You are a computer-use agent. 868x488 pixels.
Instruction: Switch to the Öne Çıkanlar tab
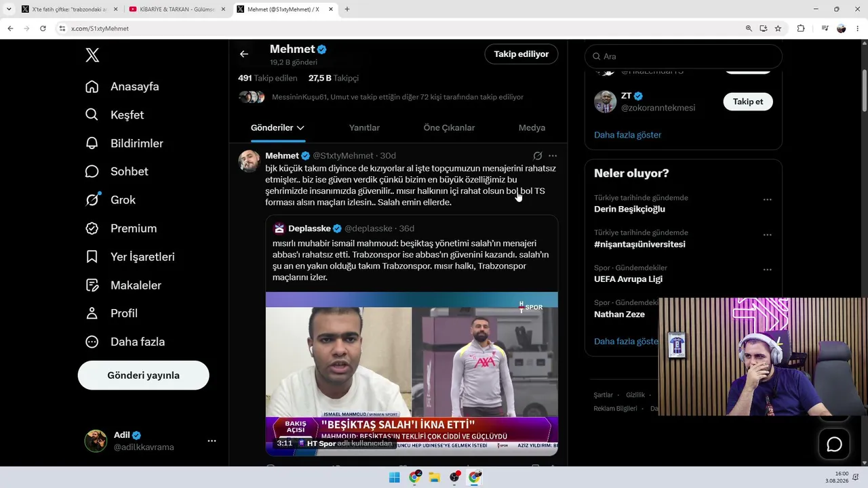(449, 127)
